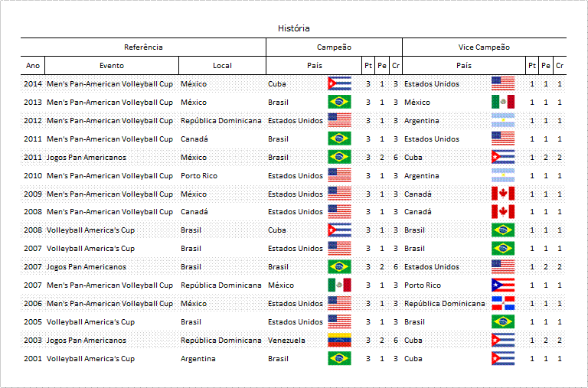The image size is (588, 388).
Task: Click the Referência group header
Action: pos(143,47)
